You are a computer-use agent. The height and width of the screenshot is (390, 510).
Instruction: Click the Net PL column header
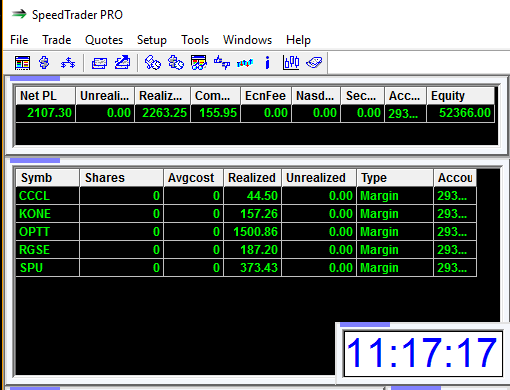[45, 96]
